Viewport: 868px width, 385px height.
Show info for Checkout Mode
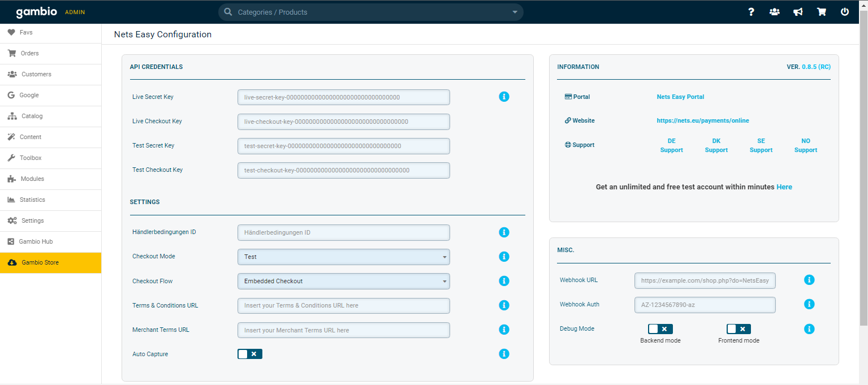pyautogui.click(x=504, y=257)
